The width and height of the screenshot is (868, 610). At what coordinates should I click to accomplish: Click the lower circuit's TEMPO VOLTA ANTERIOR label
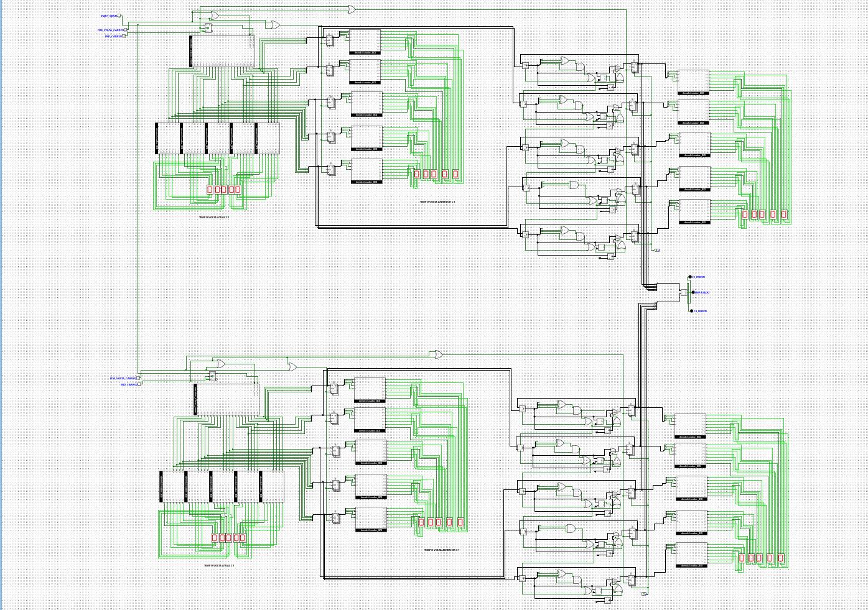(442, 550)
